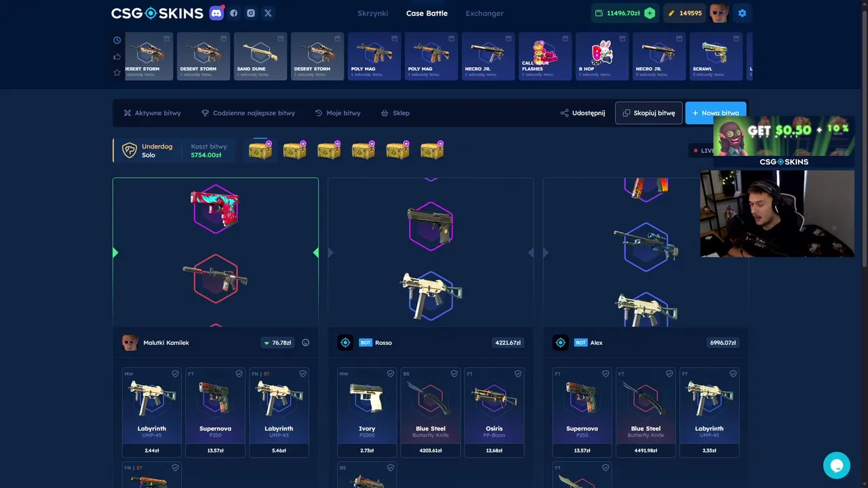This screenshot has width=868, height=488.
Task: Open Scrawl live drop card
Action: (x=716, y=56)
